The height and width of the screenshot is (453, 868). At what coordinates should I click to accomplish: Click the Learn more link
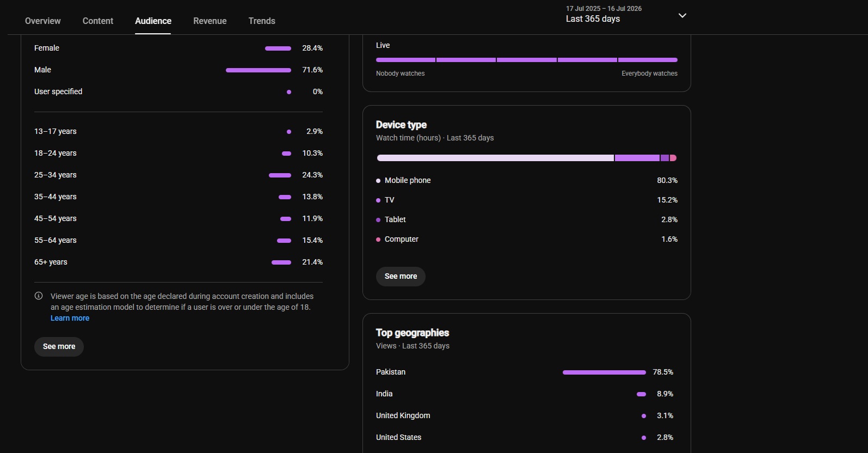70,318
